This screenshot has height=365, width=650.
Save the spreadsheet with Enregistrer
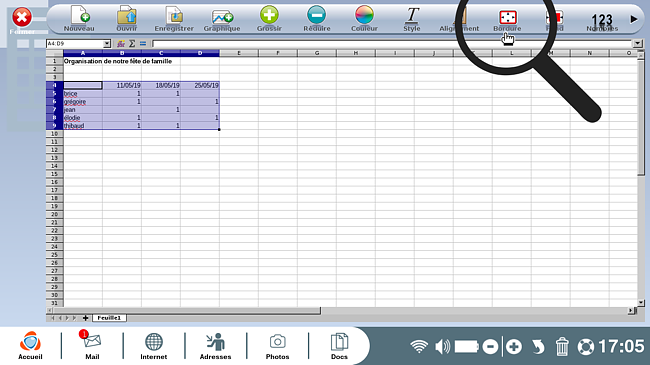[174, 19]
